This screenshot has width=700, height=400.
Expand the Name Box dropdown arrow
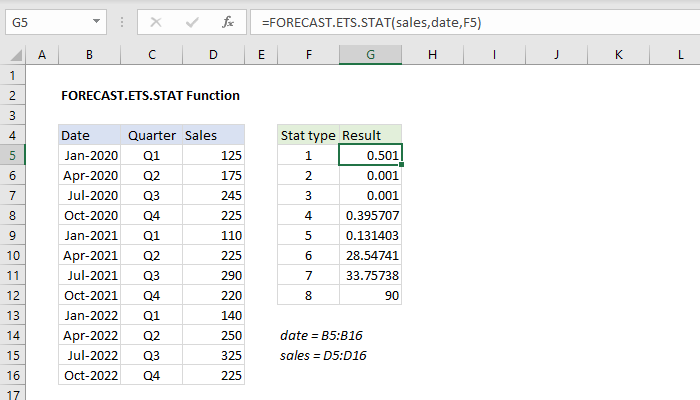pyautogui.click(x=96, y=21)
